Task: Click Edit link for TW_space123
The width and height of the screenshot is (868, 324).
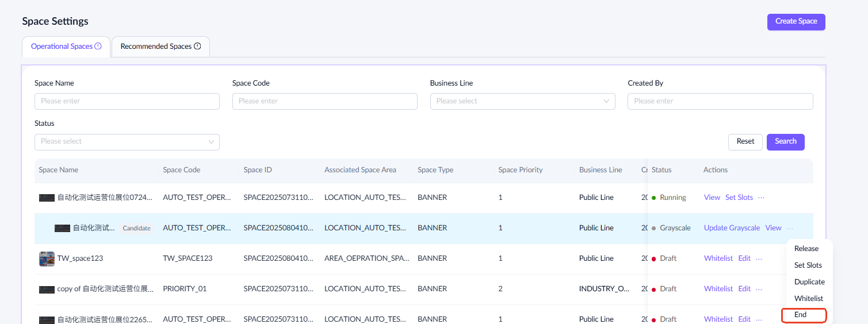Action: click(744, 259)
